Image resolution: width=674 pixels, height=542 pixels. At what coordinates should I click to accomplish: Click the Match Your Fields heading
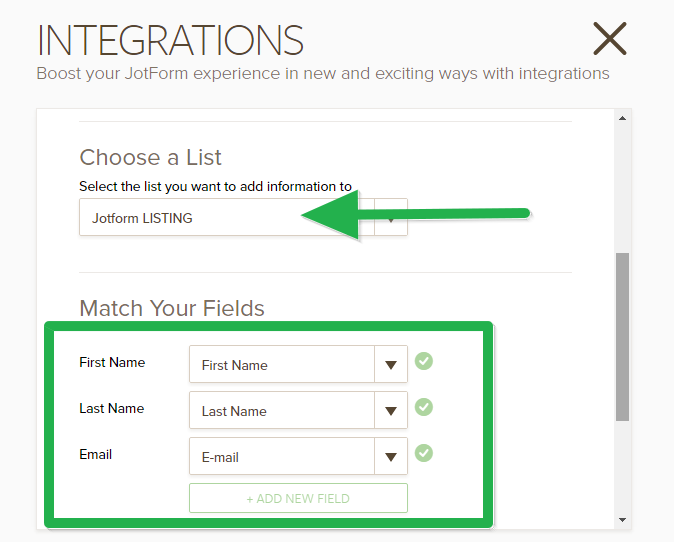[172, 308]
